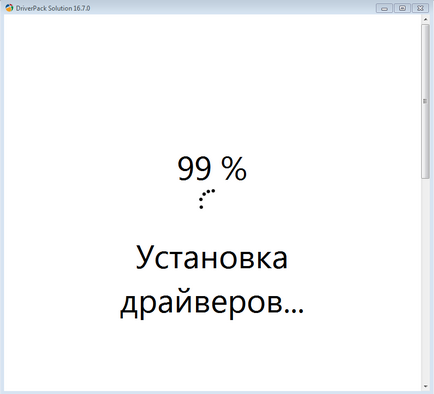
Task: Close the DriverPack Solution window
Action: [x=420, y=8]
